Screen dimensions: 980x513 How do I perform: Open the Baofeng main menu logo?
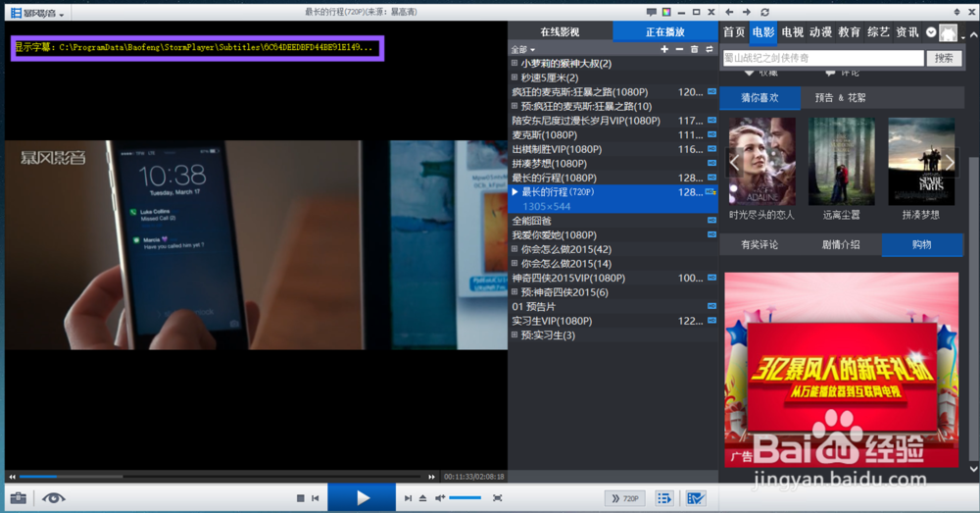(37, 13)
